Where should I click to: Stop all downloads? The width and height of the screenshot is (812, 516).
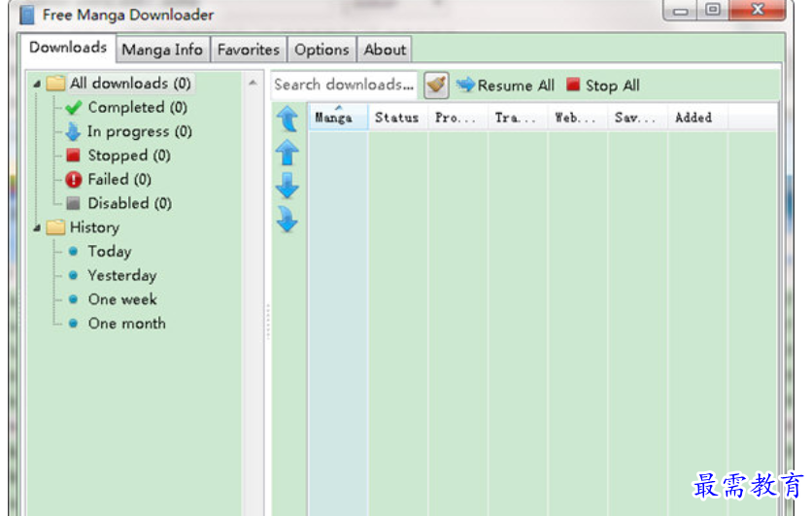(603, 85)
